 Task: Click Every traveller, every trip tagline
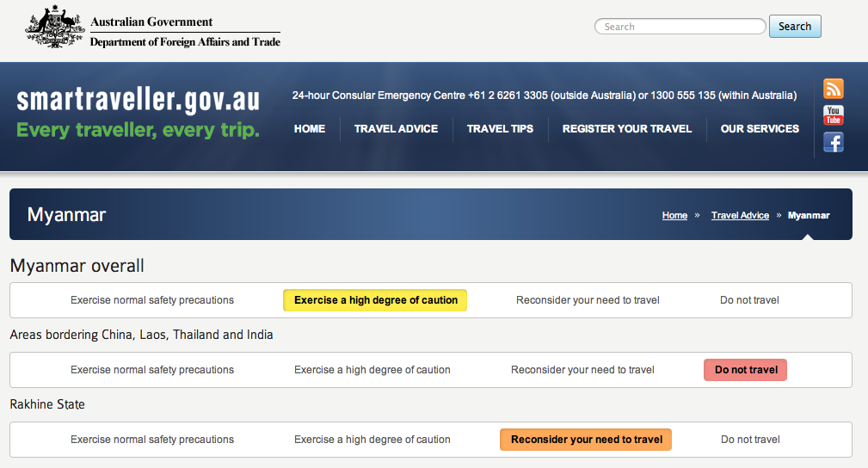click(138, 131)
